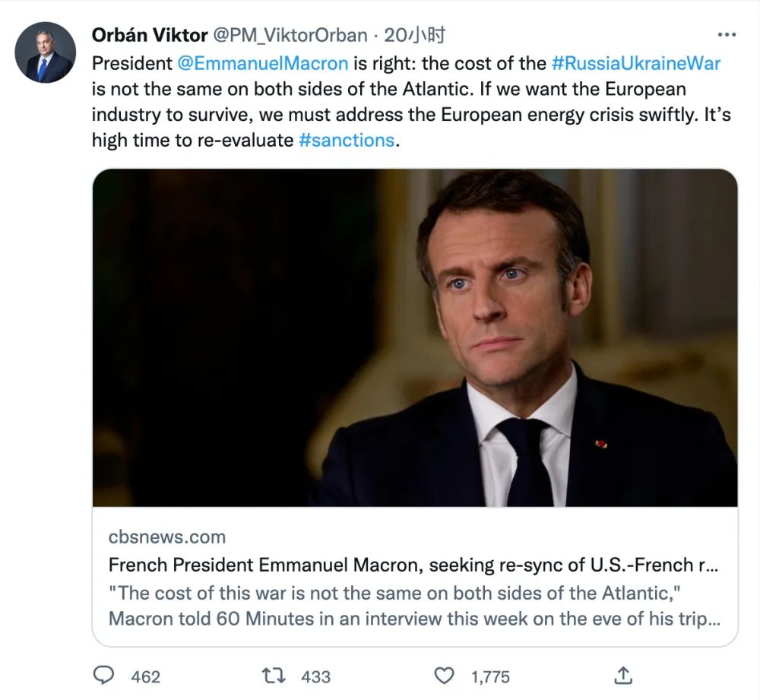Click the 20小时 tweet timestamp
This screenshot has height=700, width=760.
point(415,35)
